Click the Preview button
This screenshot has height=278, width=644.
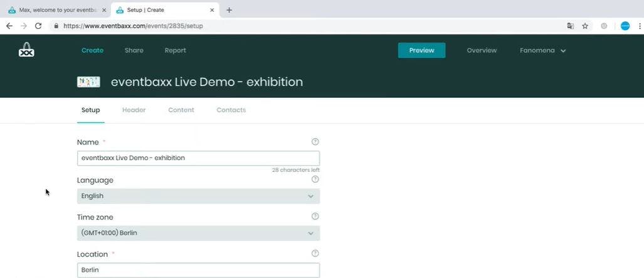point(422,51)
